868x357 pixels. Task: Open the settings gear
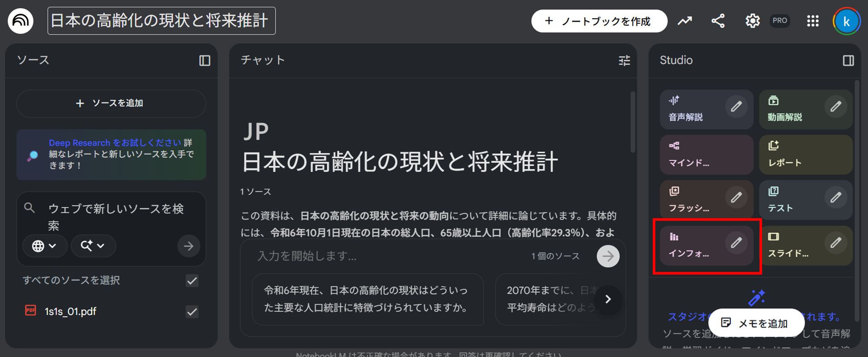pyautogui.click(x=752, y=21)
